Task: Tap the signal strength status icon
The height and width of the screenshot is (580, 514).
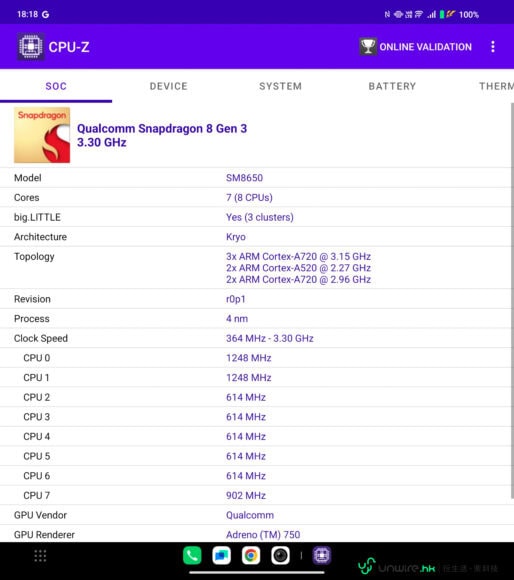Action: [432, 14]
